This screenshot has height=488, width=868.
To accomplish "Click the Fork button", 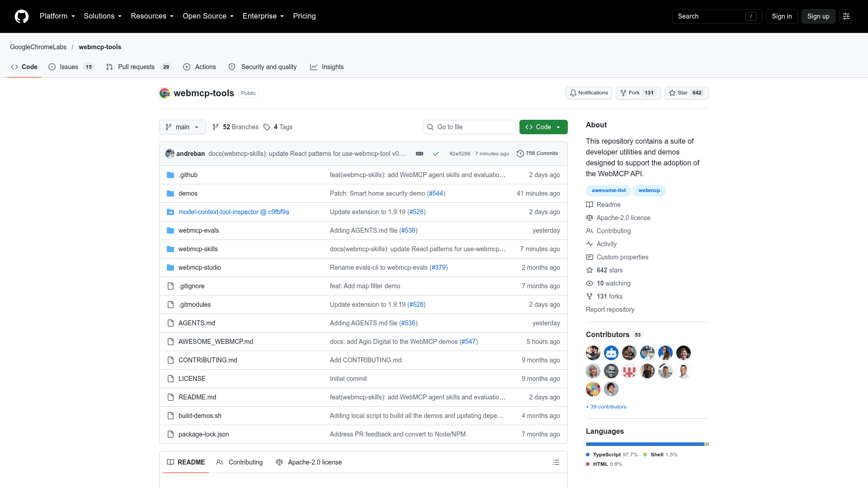I will (638, 93).
